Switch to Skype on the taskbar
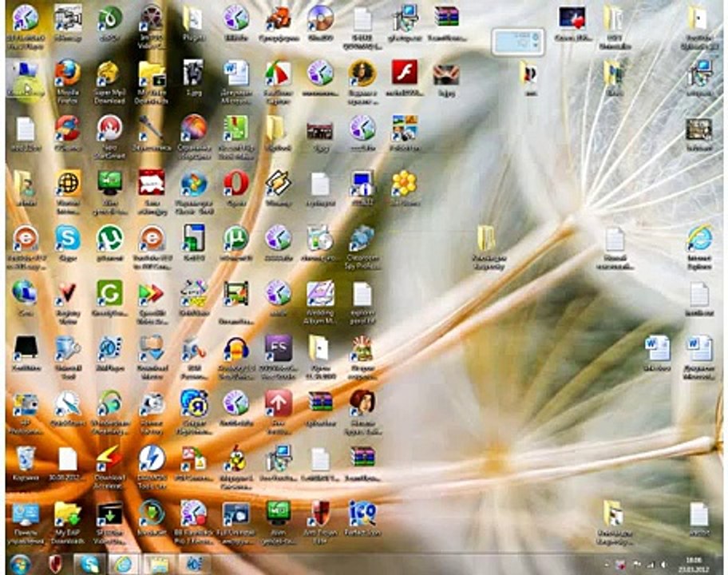728x575 pixels. pyautogui.click(x=89, y=565)
